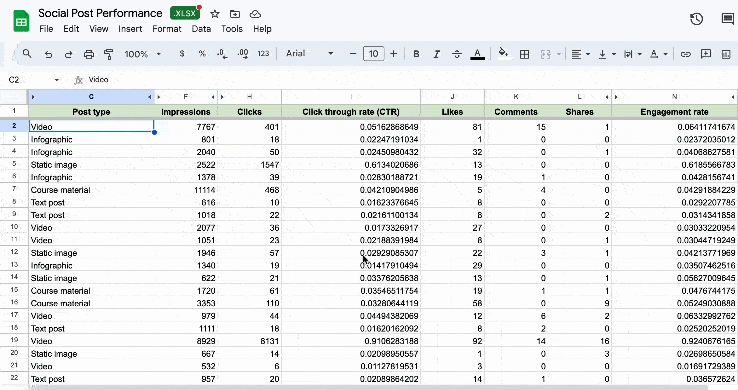Insert a chart from toolbar
The image size is (738, 390).
coord(726,54)
